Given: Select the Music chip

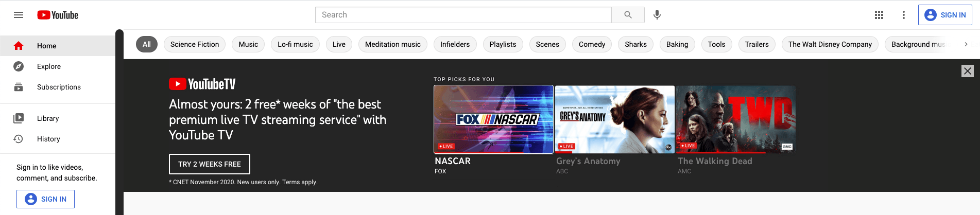Looking at the screenshot, I should tap(248, 44).
